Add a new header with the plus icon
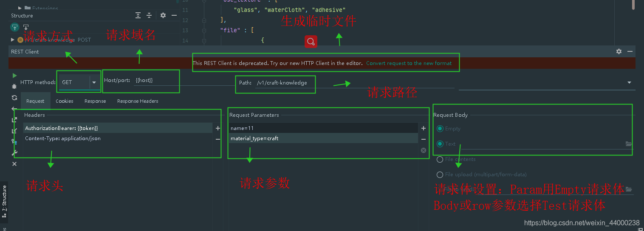This screenshot has width=644, height=231. [x=218, y=128]
